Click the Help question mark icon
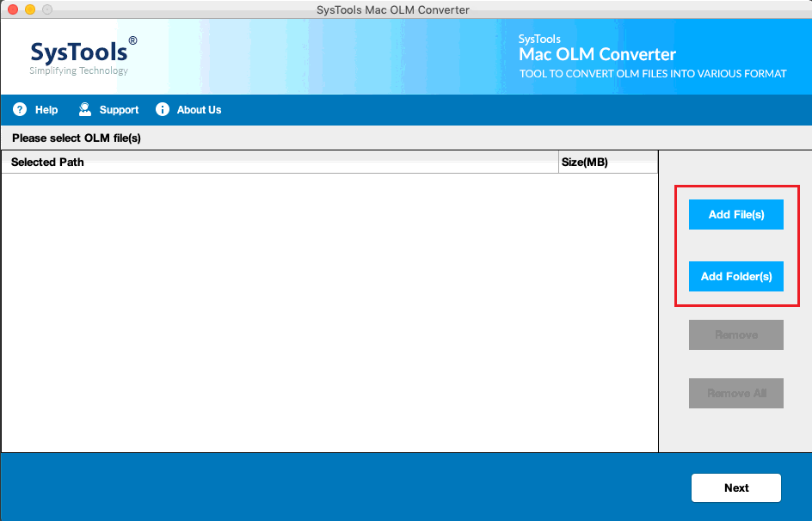Screen dimensions: 812x521 [20, 110]
